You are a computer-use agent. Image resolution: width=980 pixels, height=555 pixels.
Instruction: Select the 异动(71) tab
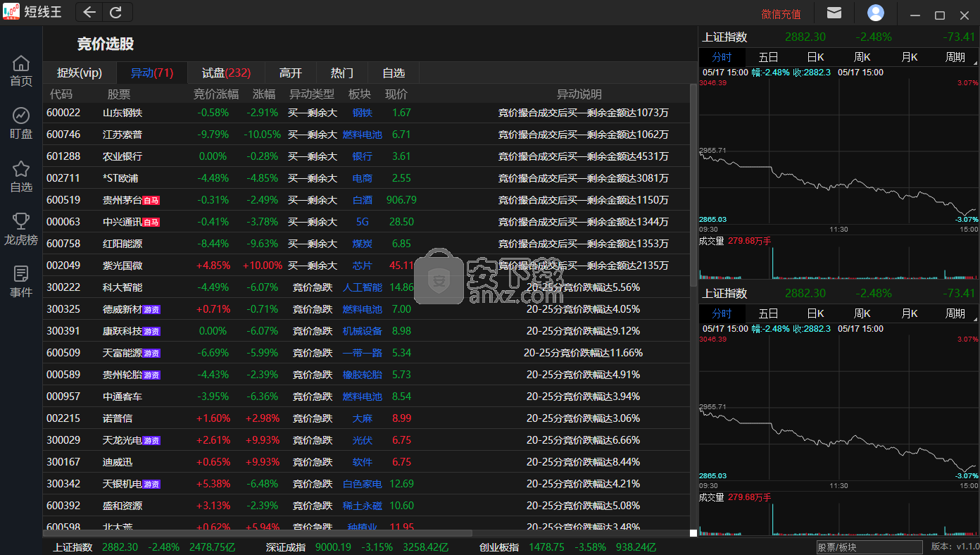click(152, 73)
